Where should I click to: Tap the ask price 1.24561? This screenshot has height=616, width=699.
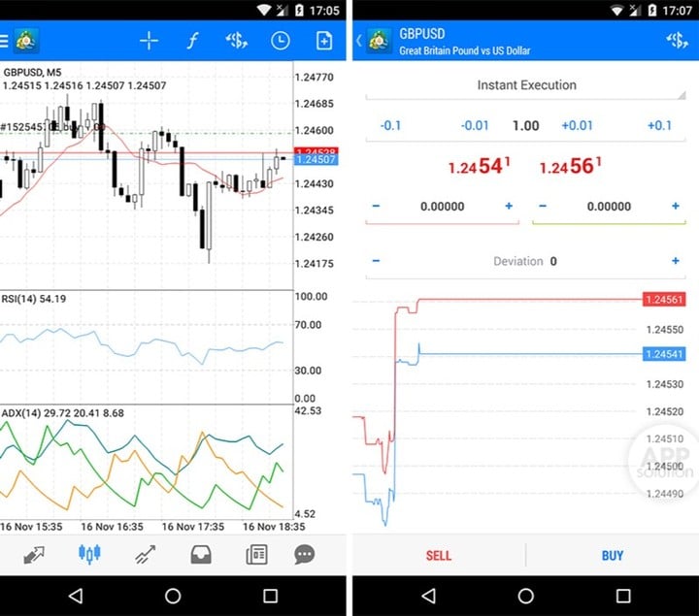click(x=570, y=167)
